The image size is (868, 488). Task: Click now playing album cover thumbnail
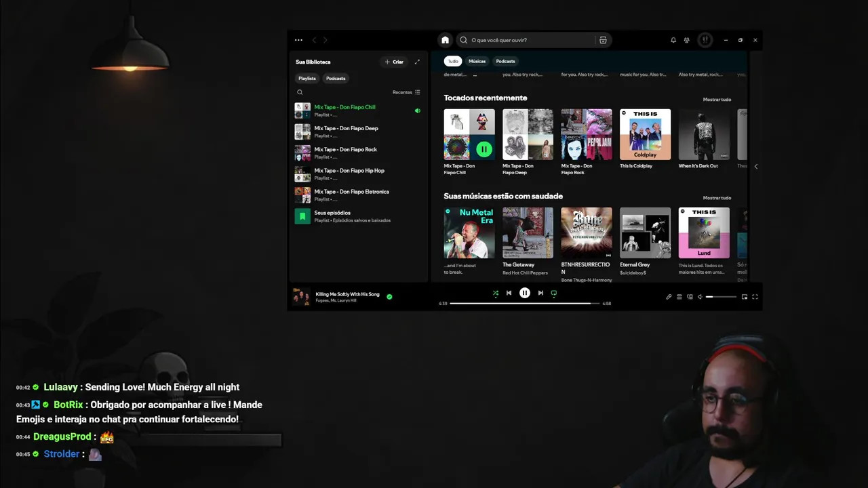(301, 297)
